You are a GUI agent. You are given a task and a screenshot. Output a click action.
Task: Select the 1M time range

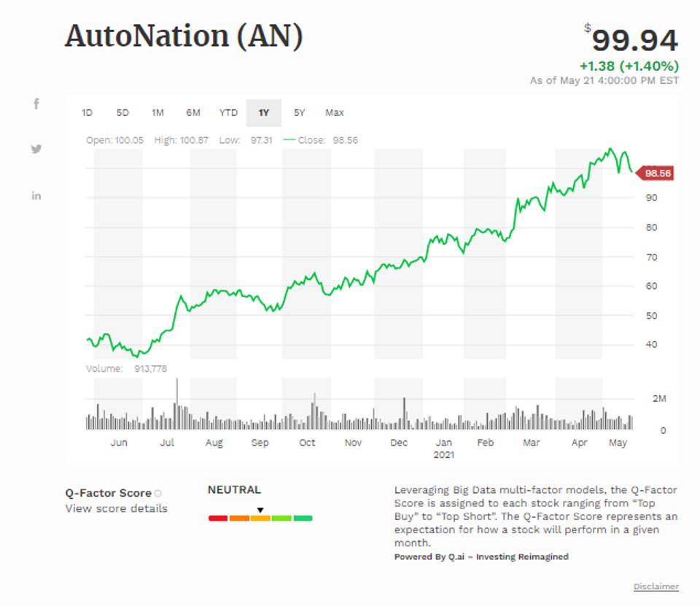[158, 112]
